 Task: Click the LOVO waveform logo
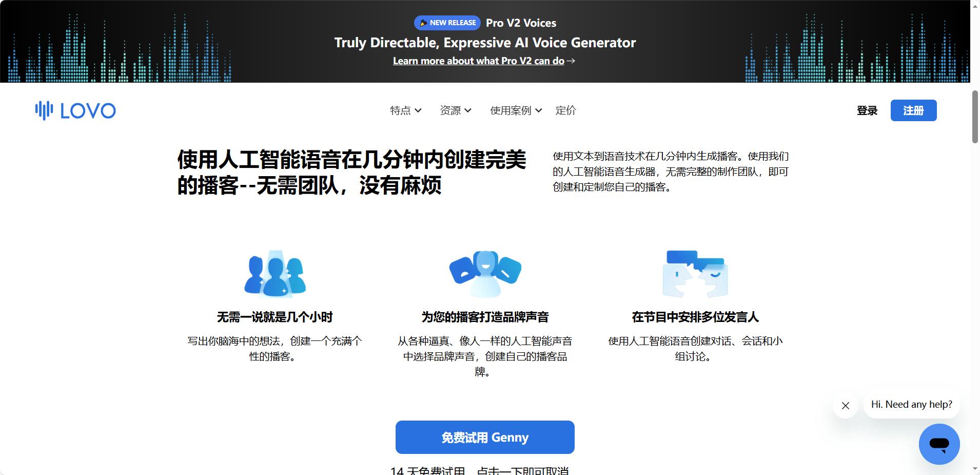tap(75, 110)
